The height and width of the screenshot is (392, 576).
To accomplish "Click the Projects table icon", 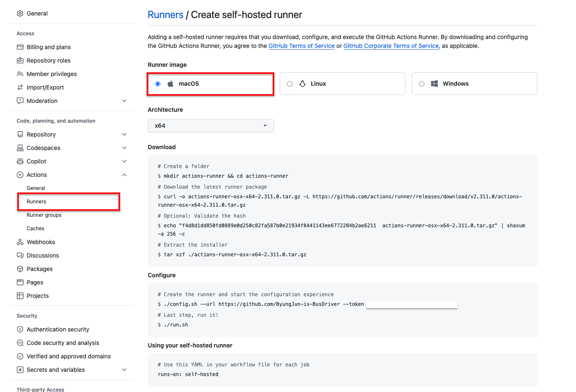I will pos(20,296).
